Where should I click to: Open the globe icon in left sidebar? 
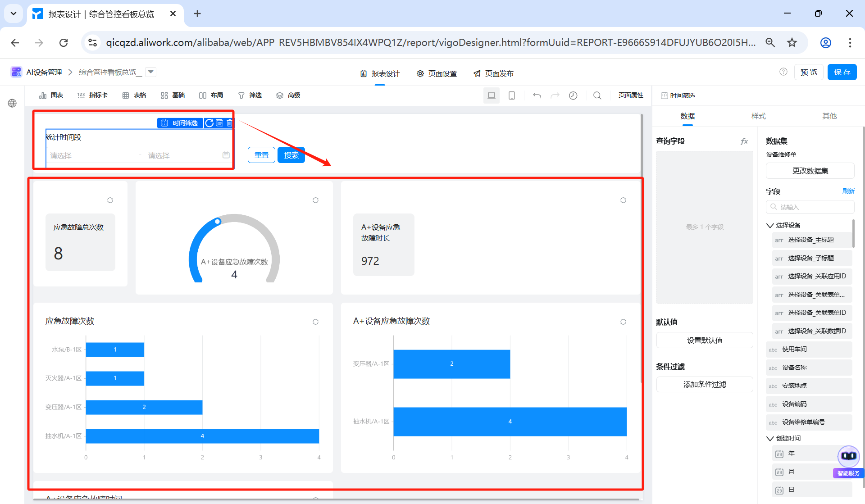[x=12, y=103]
